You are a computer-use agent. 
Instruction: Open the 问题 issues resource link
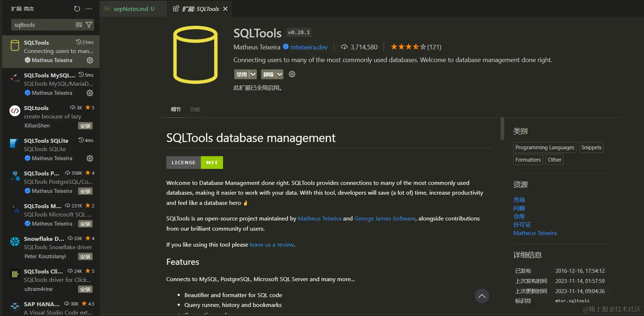click(x=519, y=208)
